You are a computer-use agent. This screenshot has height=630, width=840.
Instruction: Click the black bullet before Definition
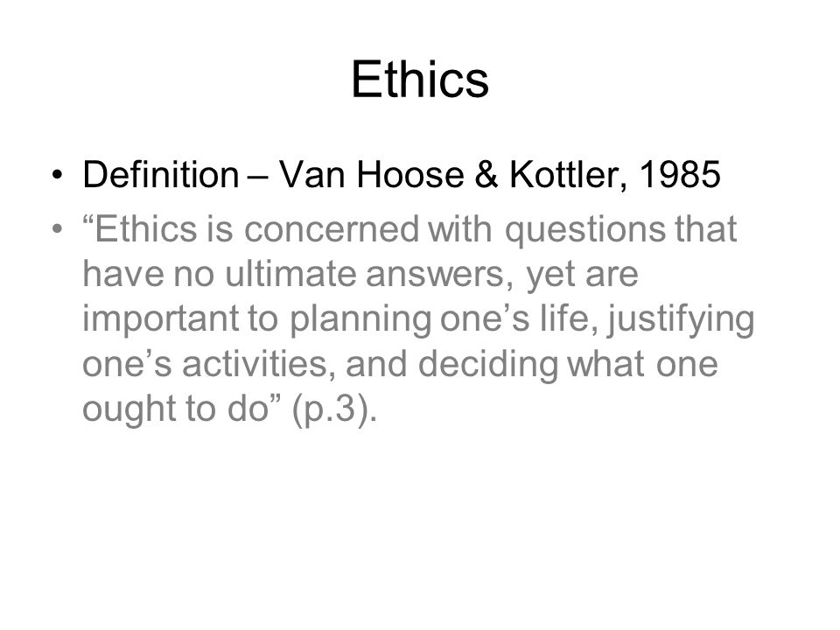click(x=58, y=175)
